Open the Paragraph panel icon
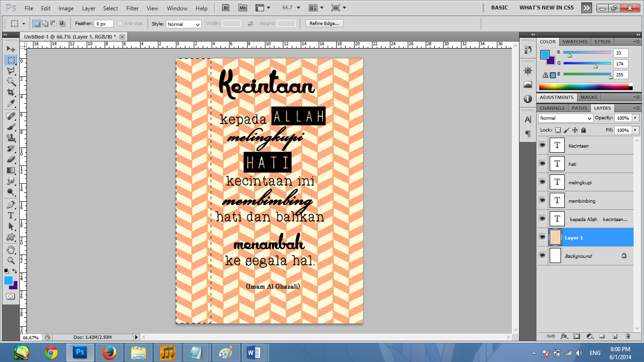644x362 pixels. [528, 134]
